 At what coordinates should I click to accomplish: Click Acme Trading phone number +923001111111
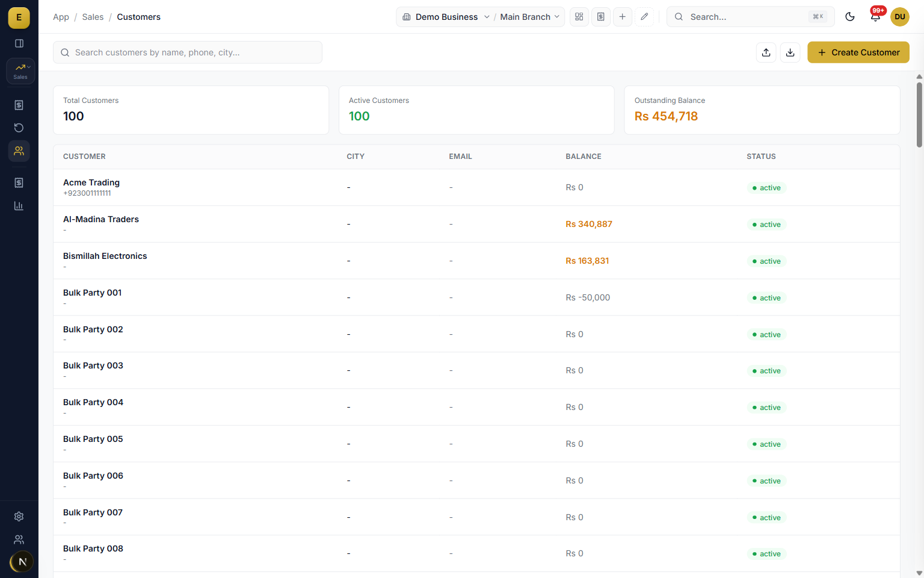87,193
